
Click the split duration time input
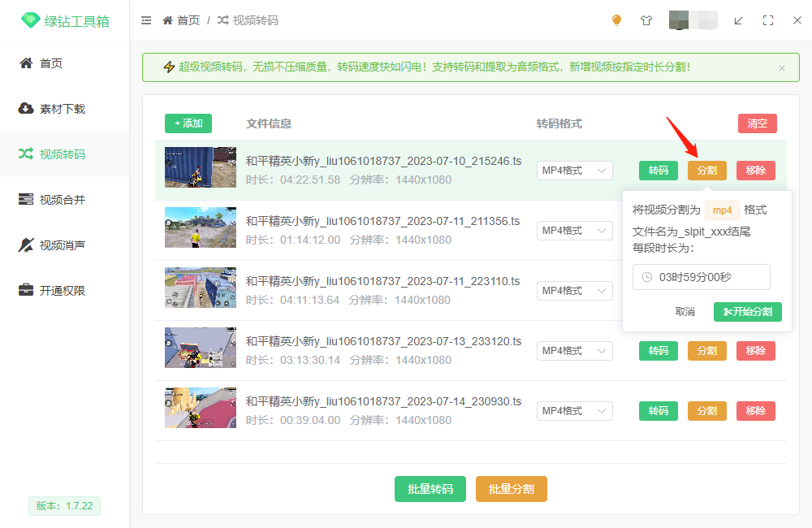coord(701,277)
